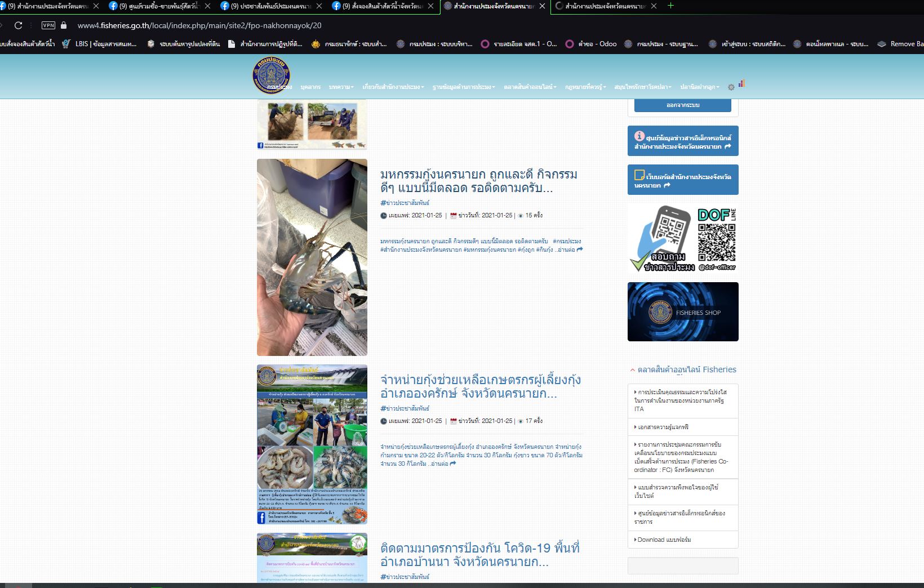Click share arrow after ..อ่านต่อ in จำหน่ายกุ้ง summary
This screenshot has width=924, height=588.
click(452, 464)
